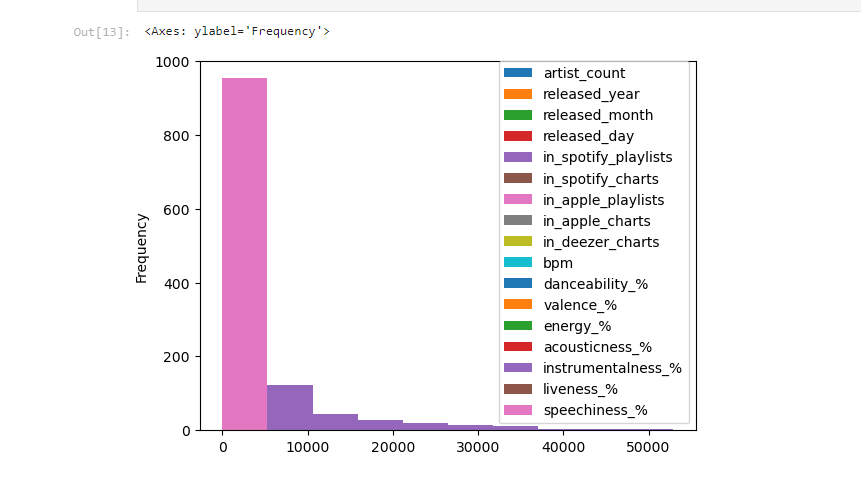Screen dimensions: 861x477
Task: Click the Frequency y-axis label
Action: pyautogui.click(x=141, y=247)
